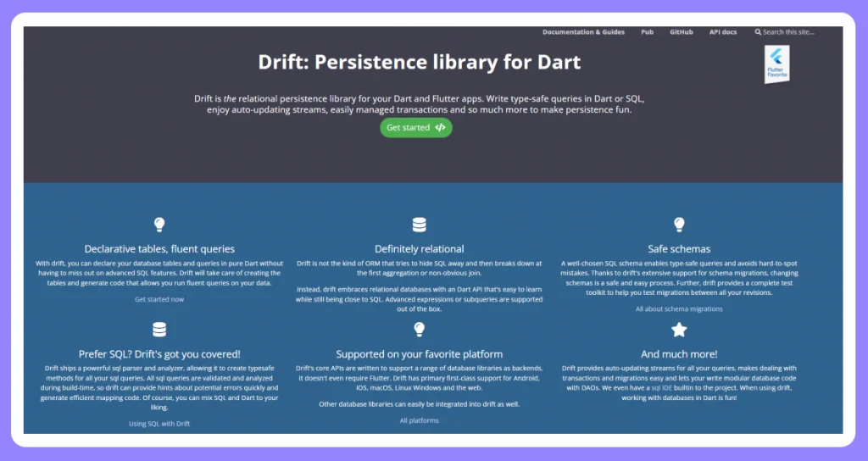Go to GitHub from the navbar

coord(682,32)
